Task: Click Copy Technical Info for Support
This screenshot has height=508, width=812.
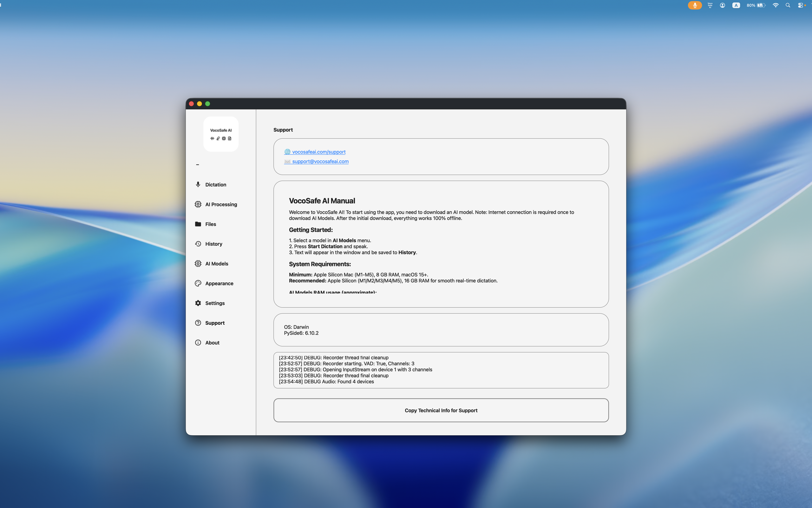Action: point(441,410)
